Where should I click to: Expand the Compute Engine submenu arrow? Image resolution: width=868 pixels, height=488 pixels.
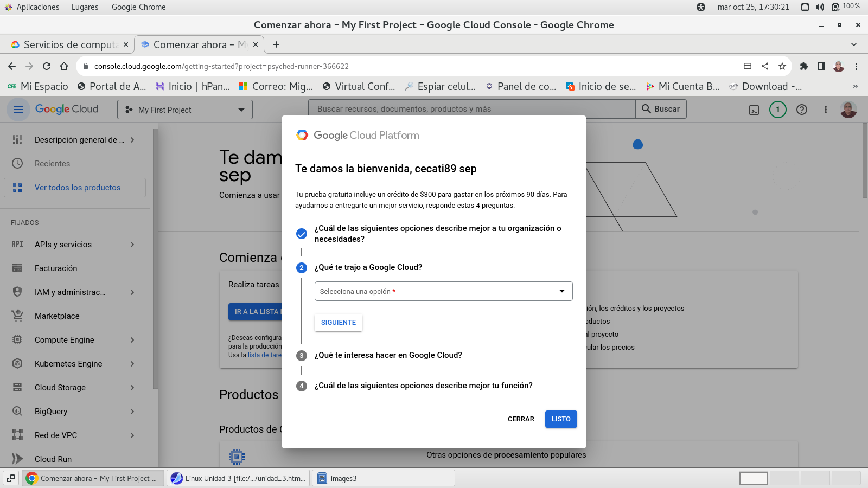point(132,340)
